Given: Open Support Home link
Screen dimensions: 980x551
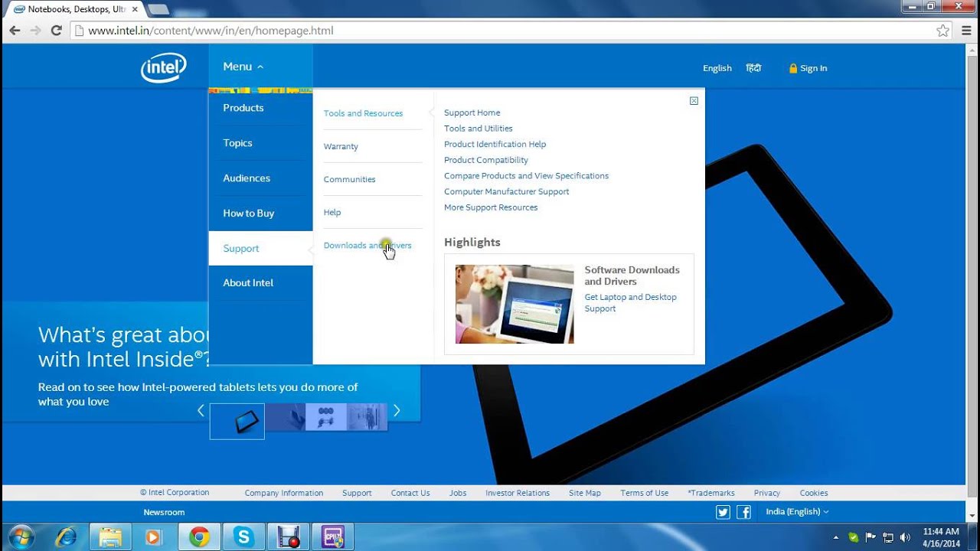Looking at the screenshot, I should click(472, 112).
